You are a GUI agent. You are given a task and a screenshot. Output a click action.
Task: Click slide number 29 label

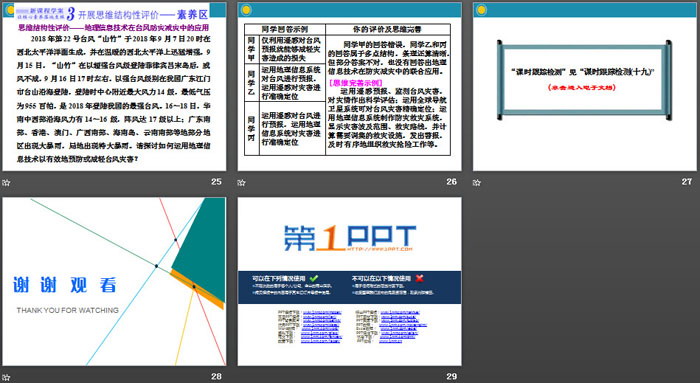click(x=451, y=377)
